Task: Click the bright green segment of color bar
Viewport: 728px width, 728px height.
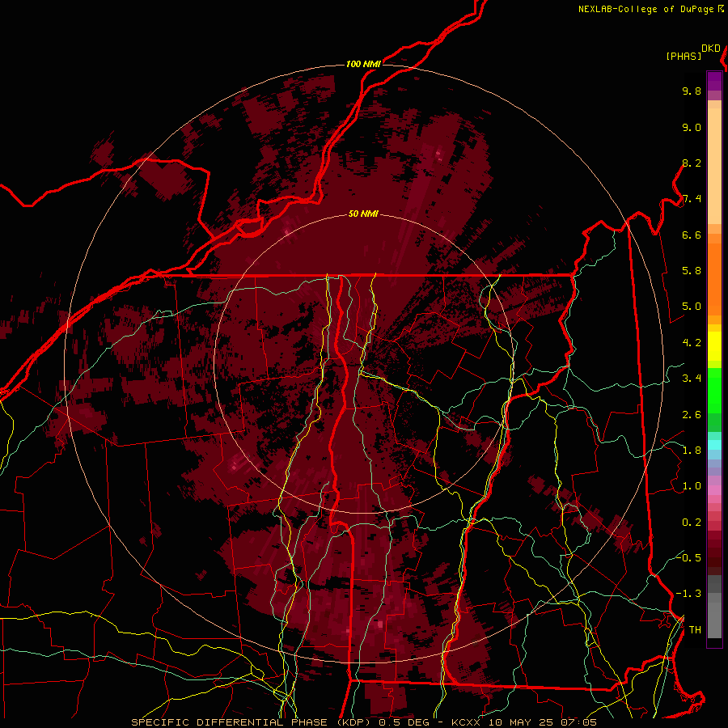Action: (x=714, y=390)
